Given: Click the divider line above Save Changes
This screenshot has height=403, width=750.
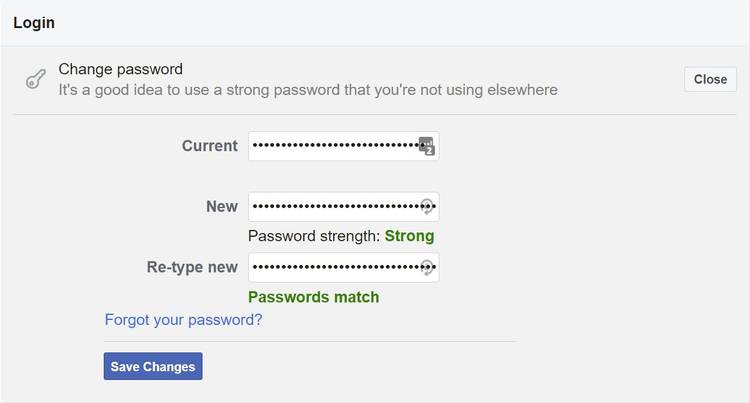Looking at the screenshot, I should (309, 341).
